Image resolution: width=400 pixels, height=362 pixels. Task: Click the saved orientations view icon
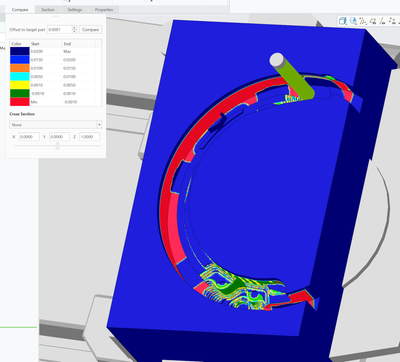(353, 21)
